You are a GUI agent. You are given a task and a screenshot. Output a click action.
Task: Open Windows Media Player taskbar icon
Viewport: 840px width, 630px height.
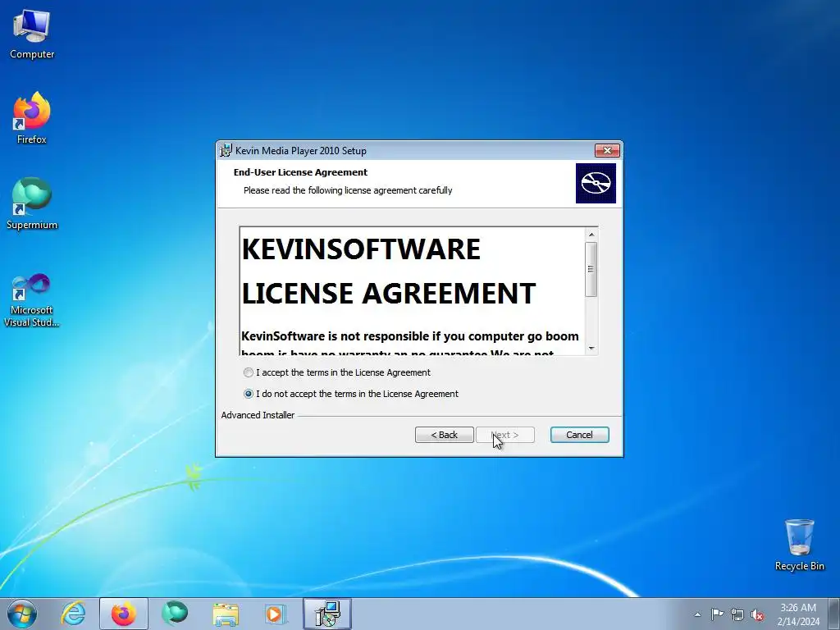tap(276, 614)
